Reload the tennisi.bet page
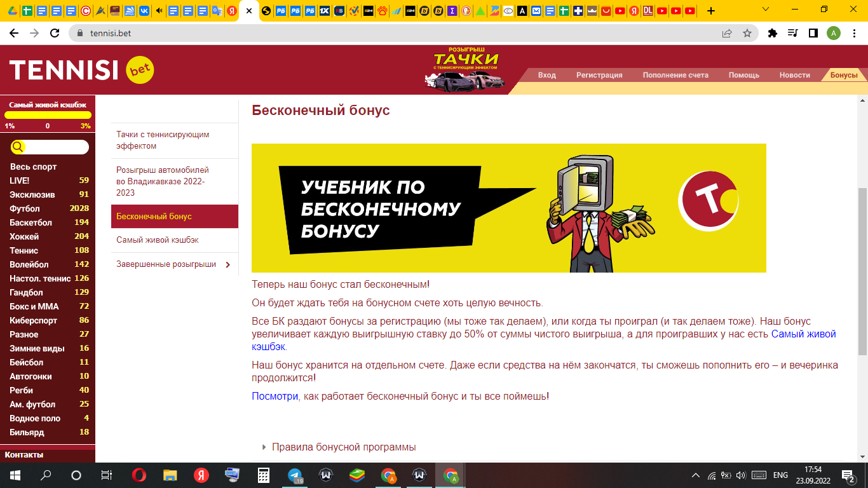This screenshot has width=868, height=488. point(55,33)
